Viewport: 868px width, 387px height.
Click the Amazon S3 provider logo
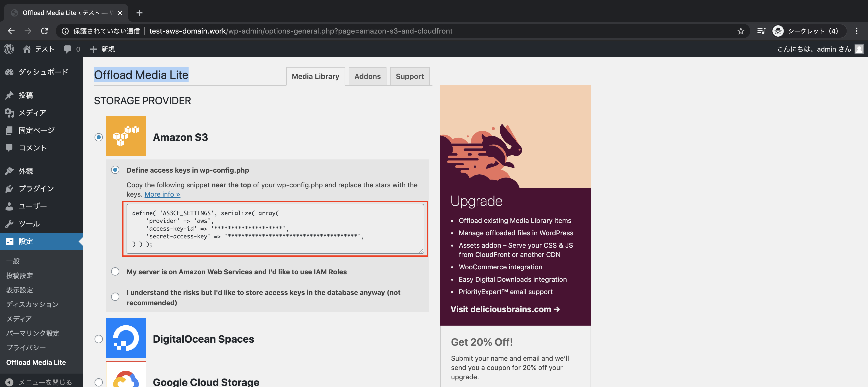click(126, 136)
